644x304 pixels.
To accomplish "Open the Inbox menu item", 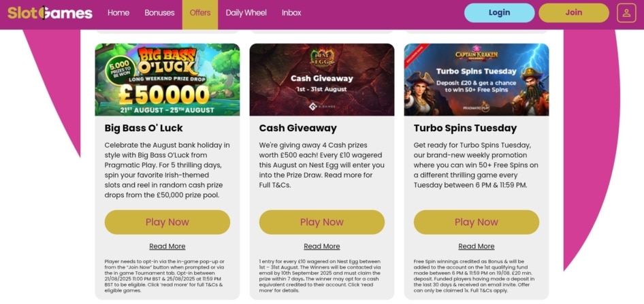I will [x=291, y=13].
